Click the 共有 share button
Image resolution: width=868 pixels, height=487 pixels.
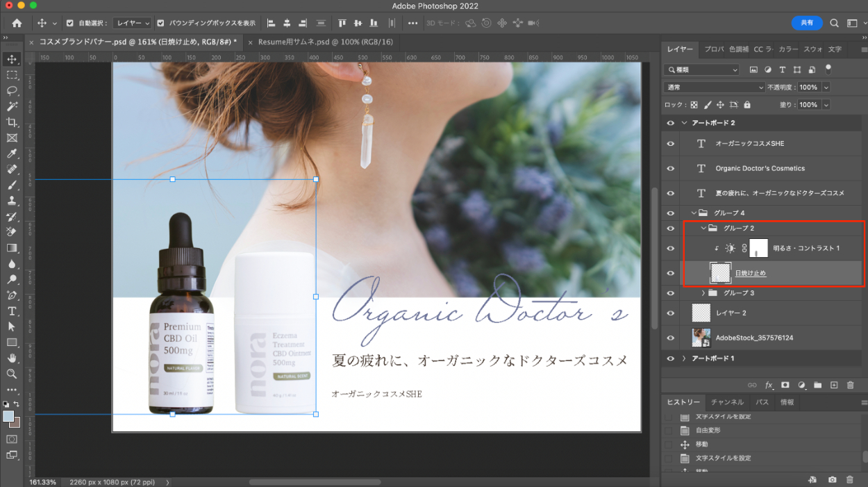tap(807, 23)
